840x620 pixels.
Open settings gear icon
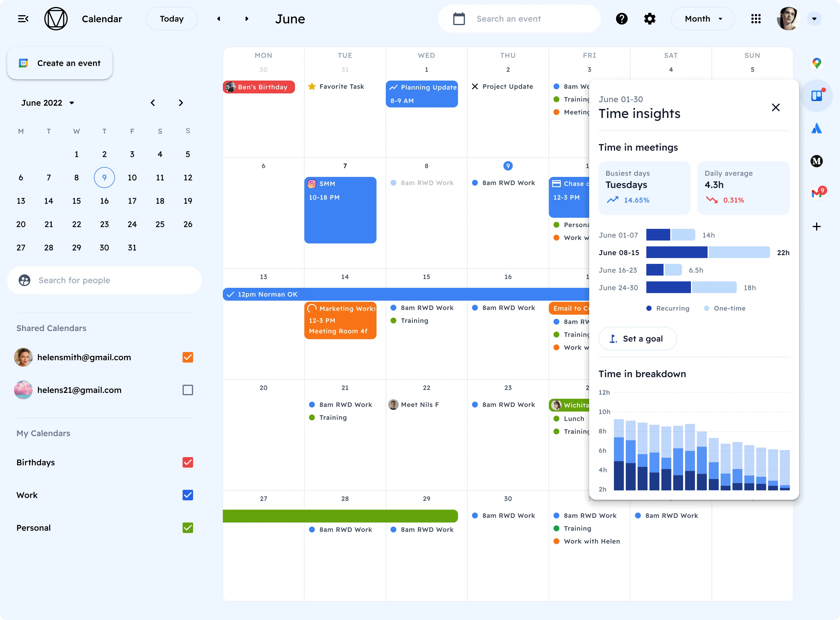[x=650, y=19]
